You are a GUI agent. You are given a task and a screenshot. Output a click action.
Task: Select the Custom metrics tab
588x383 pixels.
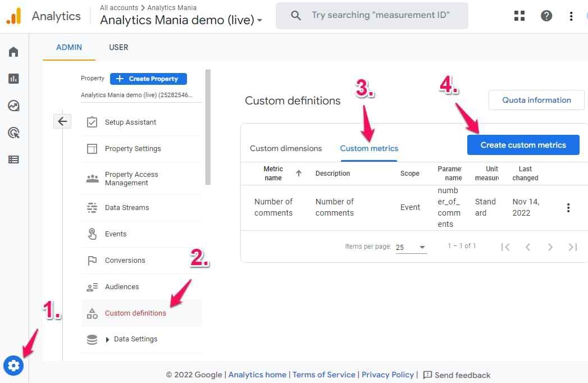(x=369, y=149)
